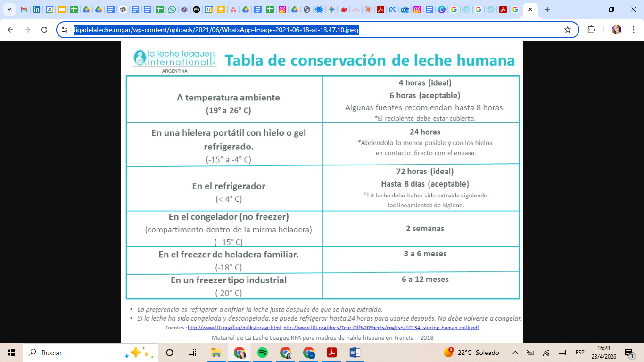This screenshot has height=362, width=644.
Task: Open the tab with the gray globe icon
Action: [307, 9]
